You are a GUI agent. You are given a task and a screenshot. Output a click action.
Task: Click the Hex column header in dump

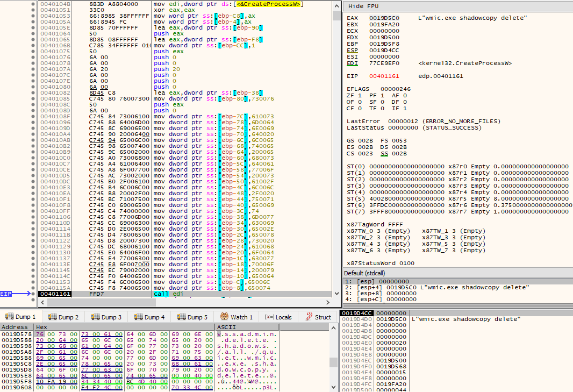[x=124, y=327]
